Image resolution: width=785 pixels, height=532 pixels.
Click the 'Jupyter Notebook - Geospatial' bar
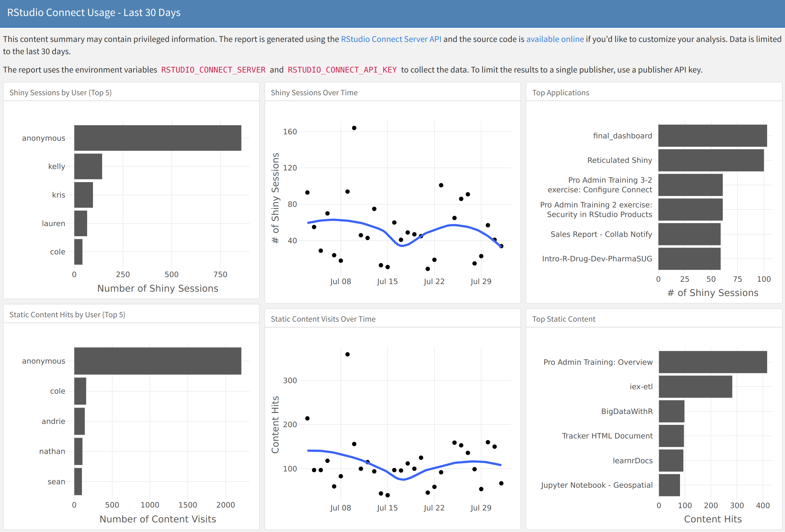tap(670, 485)
